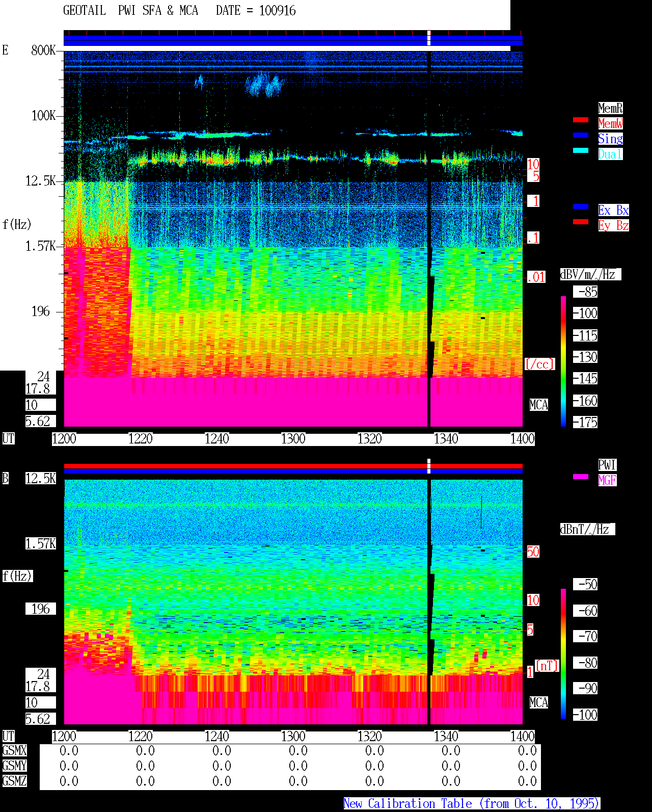Click the red .01 density scale value

pos(536,277)
